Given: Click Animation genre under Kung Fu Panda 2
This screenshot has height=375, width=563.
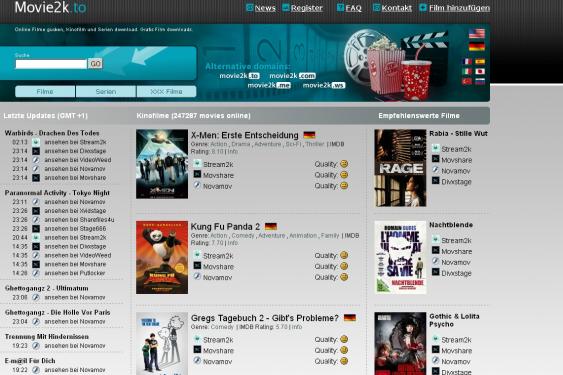Looking at the screenshot, I should [x=303, y=236].
